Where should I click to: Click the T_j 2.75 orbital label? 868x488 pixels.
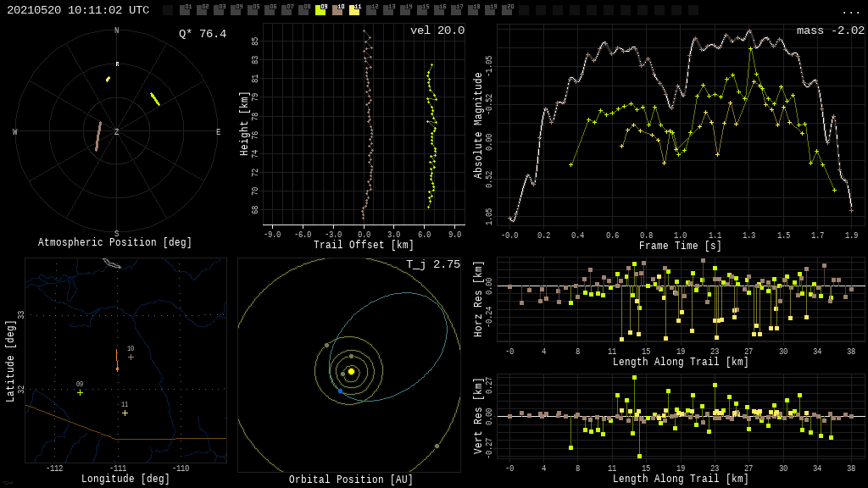432,264
